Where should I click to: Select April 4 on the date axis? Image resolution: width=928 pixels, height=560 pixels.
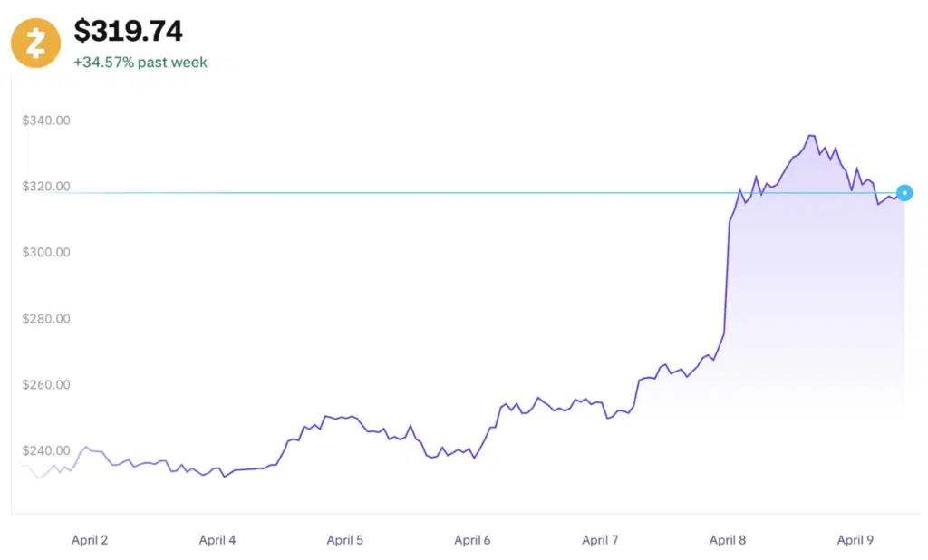tap(217, 540)
